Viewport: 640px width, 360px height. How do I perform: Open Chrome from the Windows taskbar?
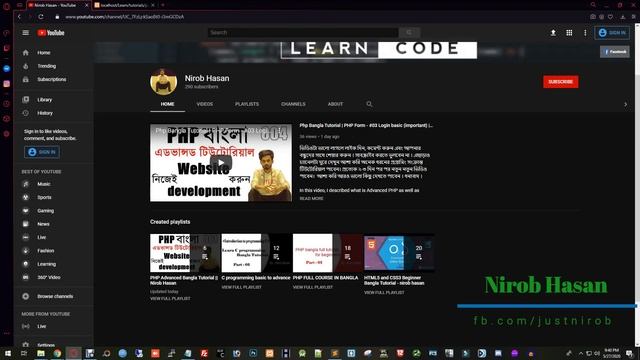coord(57,353)
